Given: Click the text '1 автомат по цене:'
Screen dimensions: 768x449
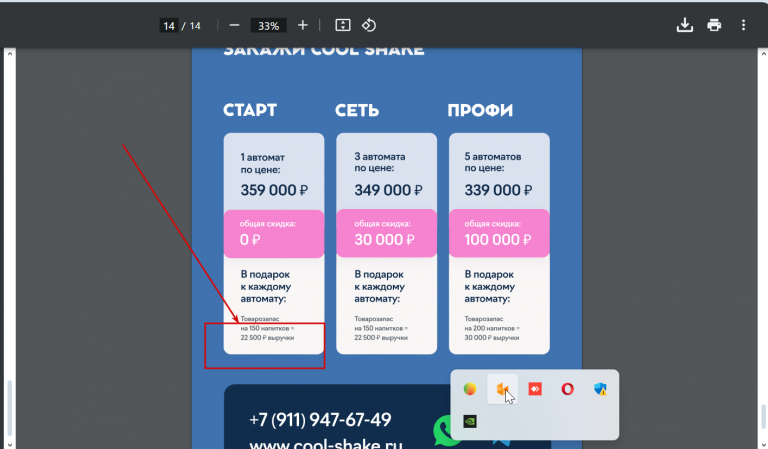Looking at the screenshot, I should coord(262,164).
